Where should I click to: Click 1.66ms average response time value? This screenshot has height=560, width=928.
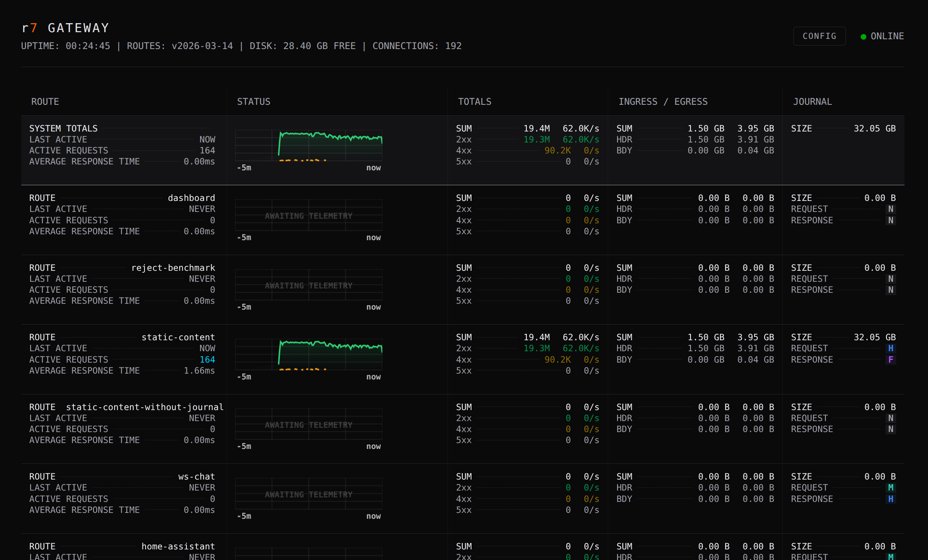coord(199,371)
